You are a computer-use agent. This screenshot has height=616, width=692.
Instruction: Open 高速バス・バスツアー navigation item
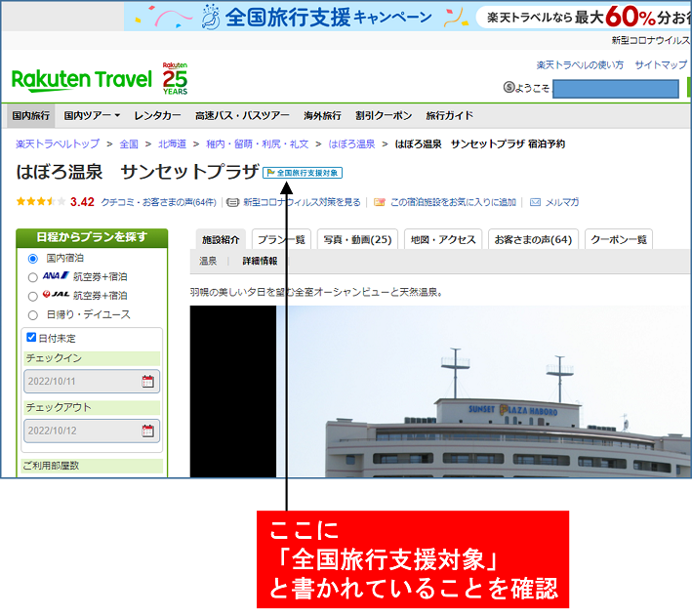242,116
